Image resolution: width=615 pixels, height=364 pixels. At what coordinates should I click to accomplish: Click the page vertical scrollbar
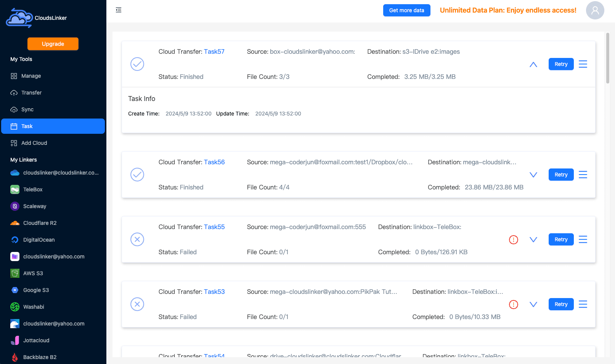[608, 58]
